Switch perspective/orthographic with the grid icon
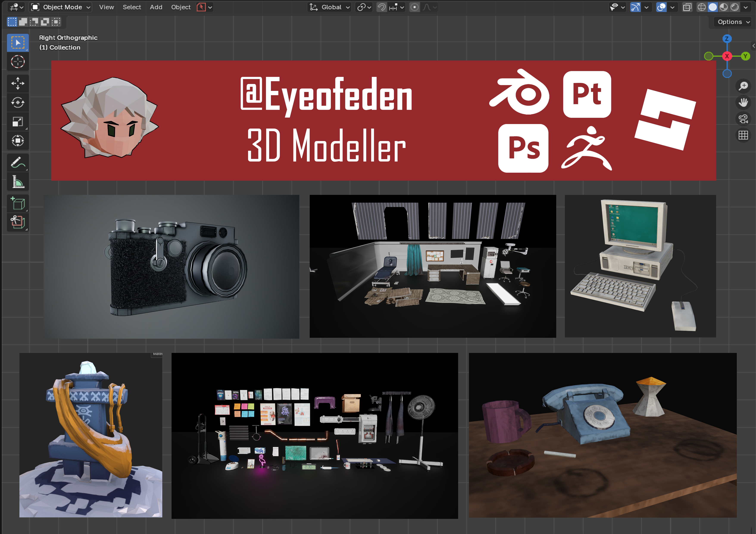The height and width of the screenshot is (534, 756). [743, 135]
